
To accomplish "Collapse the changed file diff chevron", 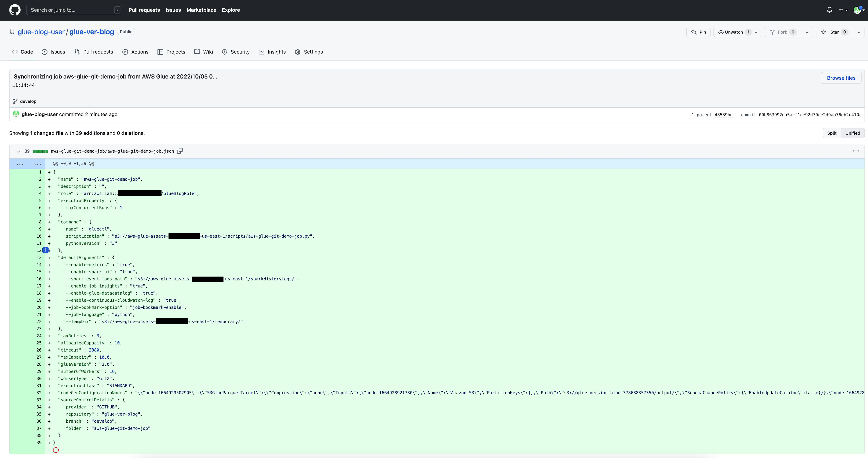I will point(19,151).
